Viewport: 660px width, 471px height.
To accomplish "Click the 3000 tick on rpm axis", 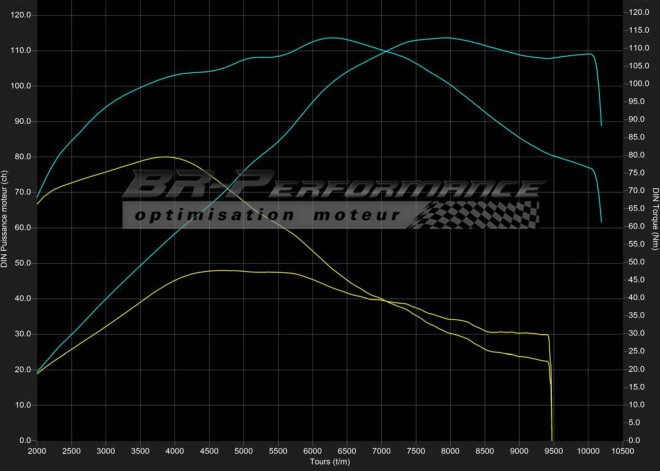I will pos(106,452).
